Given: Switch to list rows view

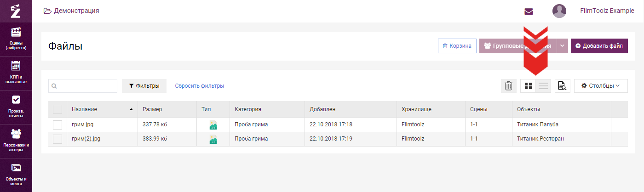Looking at the screenshot, I should [x=544, y=86].
